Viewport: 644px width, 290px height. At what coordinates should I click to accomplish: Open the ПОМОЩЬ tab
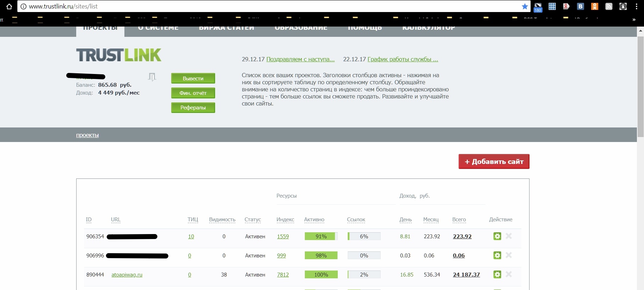[365, 28]
